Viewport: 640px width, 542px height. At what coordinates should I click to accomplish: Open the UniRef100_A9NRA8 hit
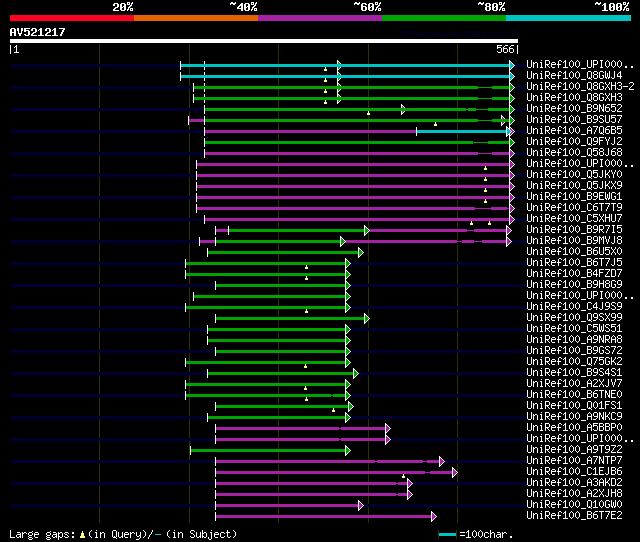pyautogui.click(x=574, y=340)
